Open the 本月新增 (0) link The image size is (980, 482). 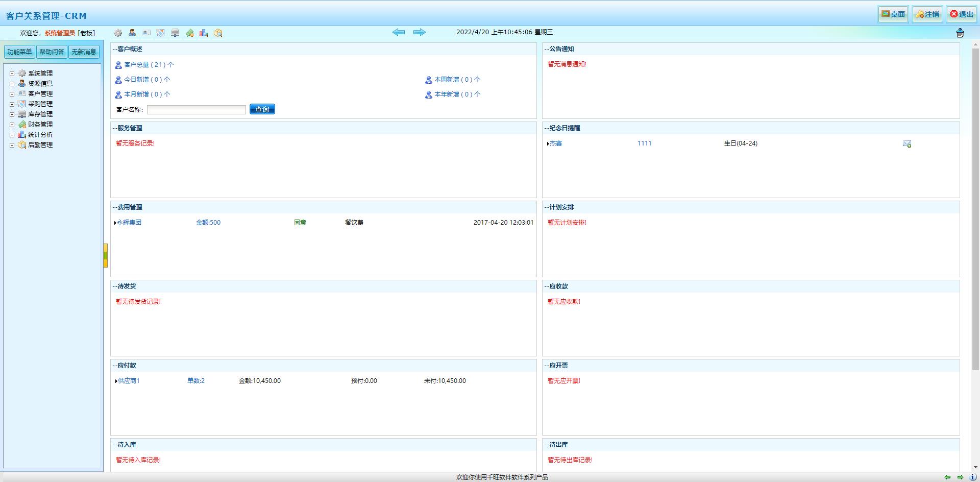tap(147, 94)
